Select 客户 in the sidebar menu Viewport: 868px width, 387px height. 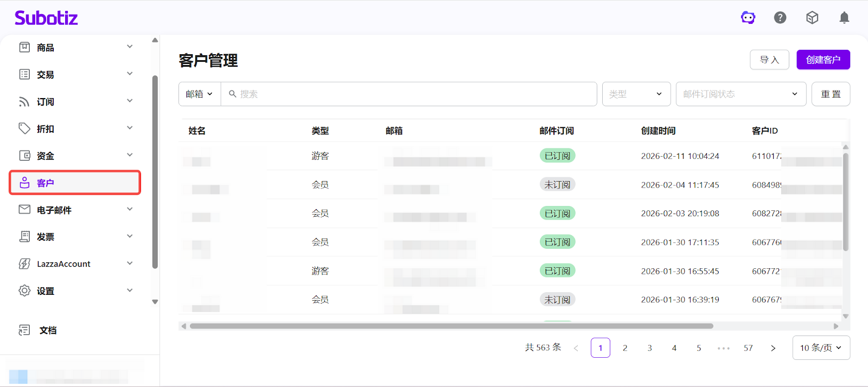pos(75,183)
